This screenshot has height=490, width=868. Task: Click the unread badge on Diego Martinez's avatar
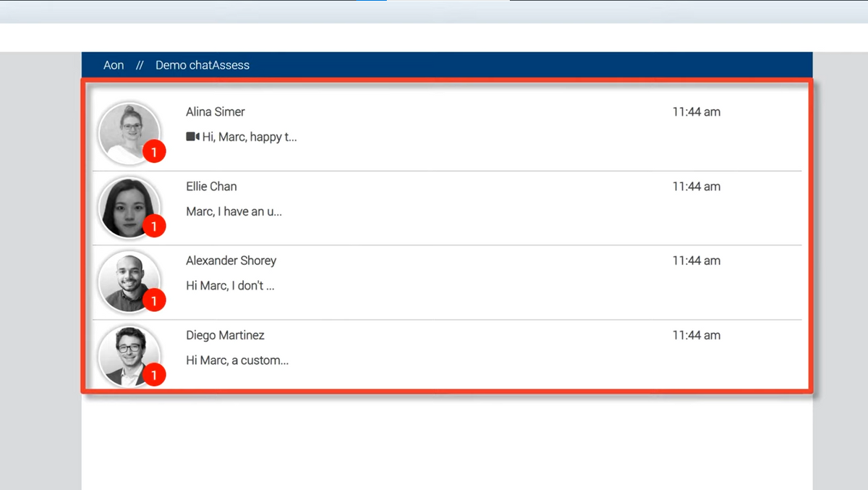(x=154, y=375)
